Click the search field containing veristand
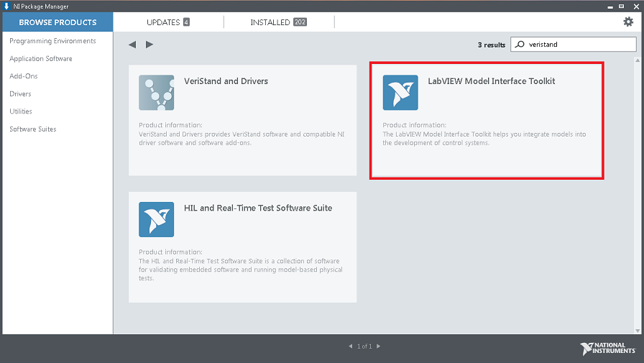The height and width of the screenshot is (363, 644). 574,45
